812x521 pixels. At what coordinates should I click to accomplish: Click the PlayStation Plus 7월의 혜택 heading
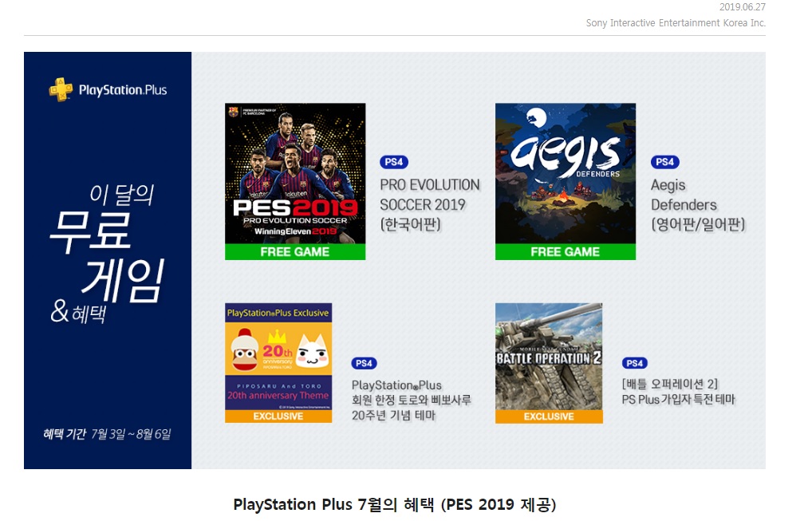coord(395,504)
